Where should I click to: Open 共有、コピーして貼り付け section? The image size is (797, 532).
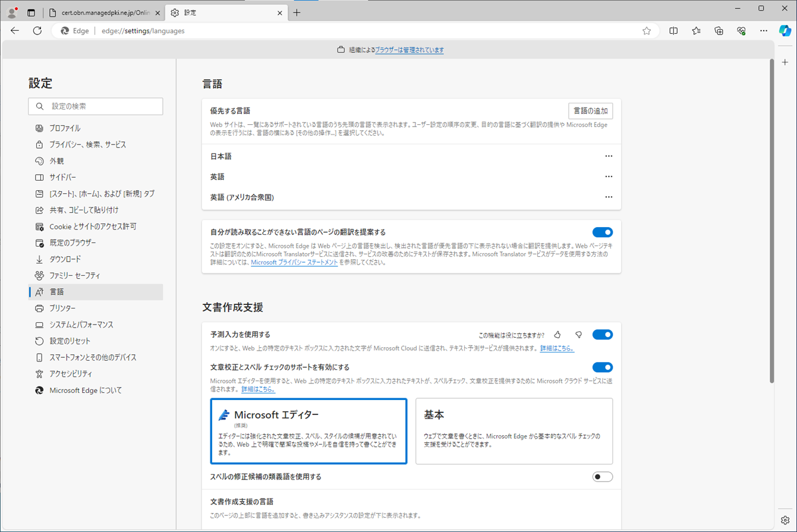[x=96, y=210]
